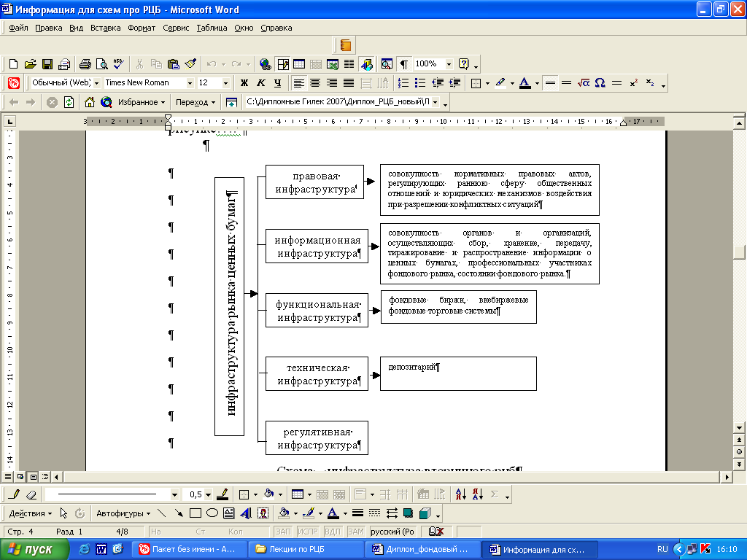Click the Eraser tool in the tables toolbar
Viewport: 747px width, 560px height.
pos(31,494)
